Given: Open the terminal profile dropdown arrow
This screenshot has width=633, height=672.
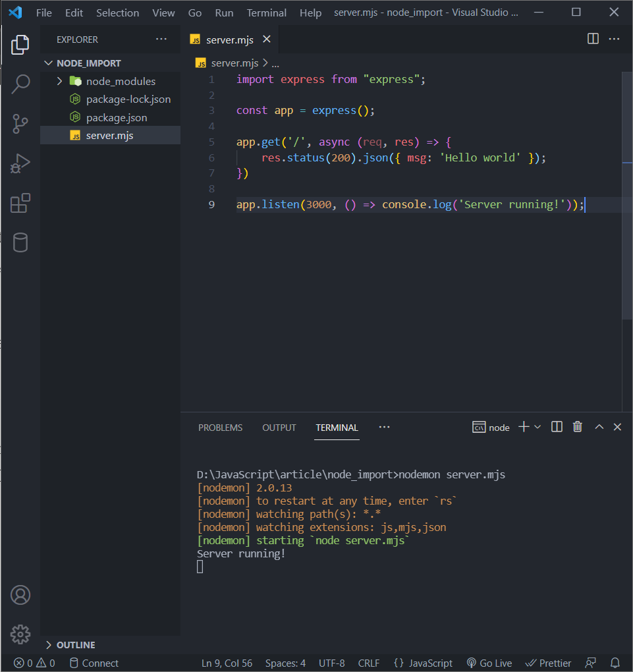Looking at the screenshot, I should pyautogui.click(x=538, y=426).
